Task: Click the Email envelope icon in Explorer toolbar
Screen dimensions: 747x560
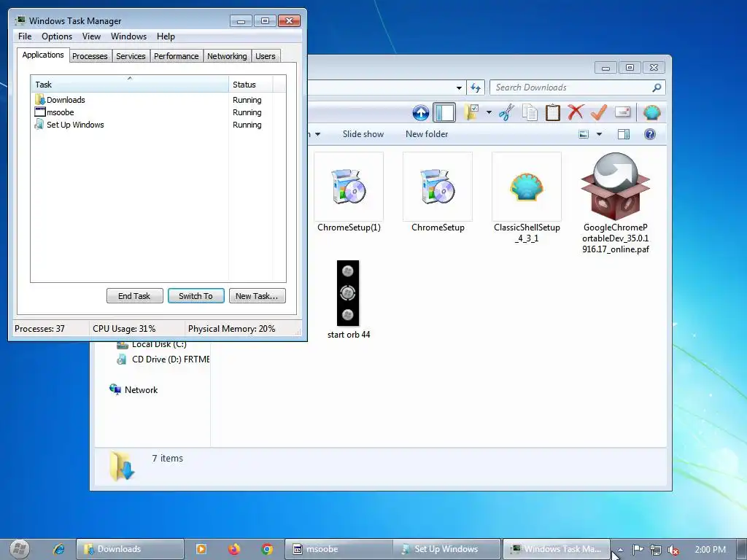Action: (x=623, y=112)
